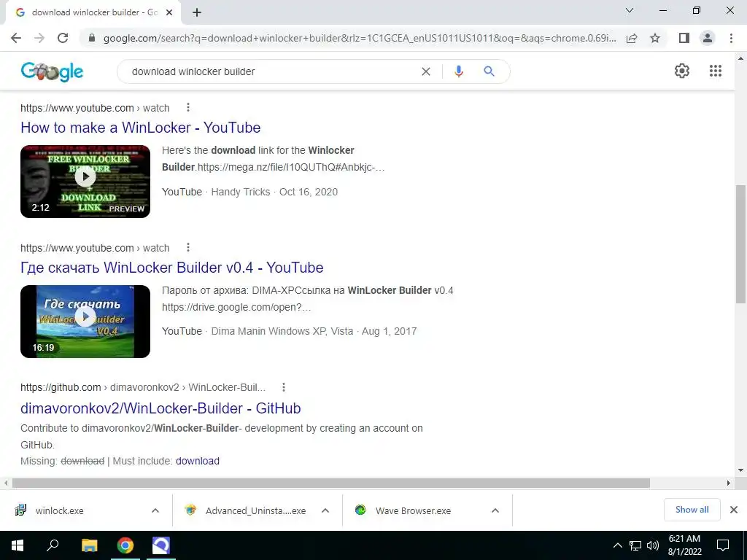Open 'Где скачать WinLocker Builder v0.4' result
Screen dimensions: 747x560
tap(172, 268)
